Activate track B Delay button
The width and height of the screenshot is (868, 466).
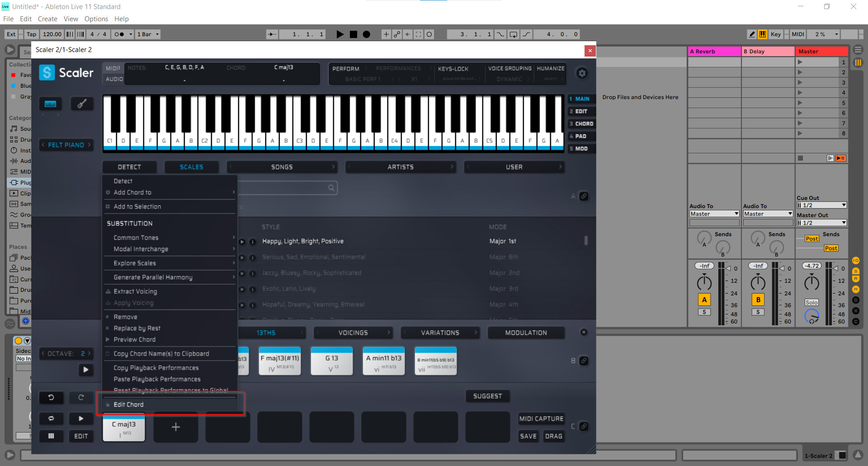point(758,300)
